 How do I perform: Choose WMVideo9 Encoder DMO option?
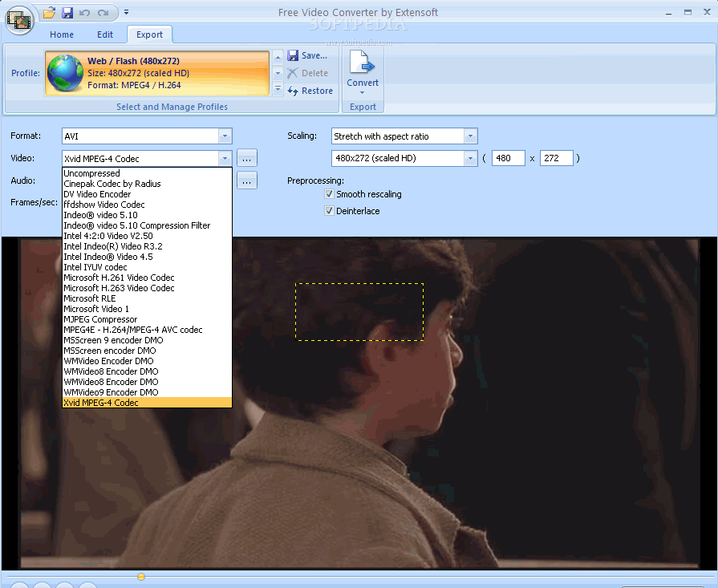click(x=147, y=392)
